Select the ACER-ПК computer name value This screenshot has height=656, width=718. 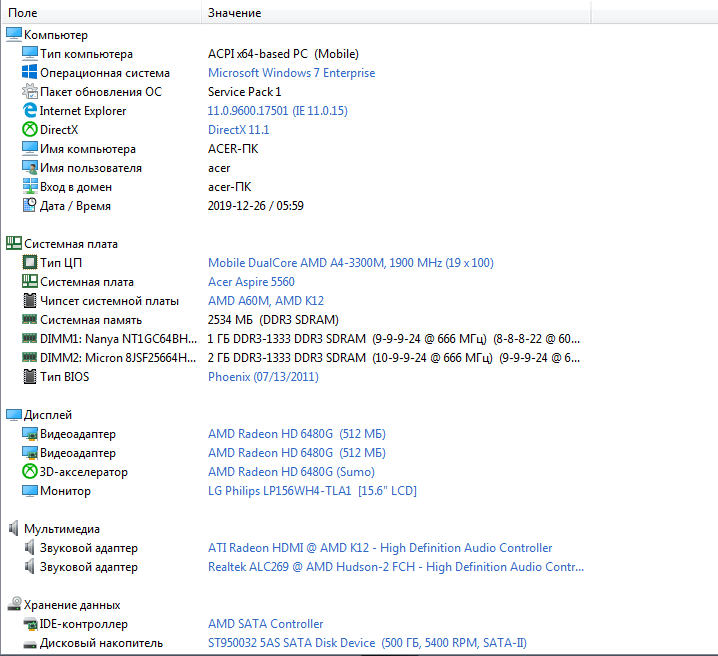coord(233,149)
